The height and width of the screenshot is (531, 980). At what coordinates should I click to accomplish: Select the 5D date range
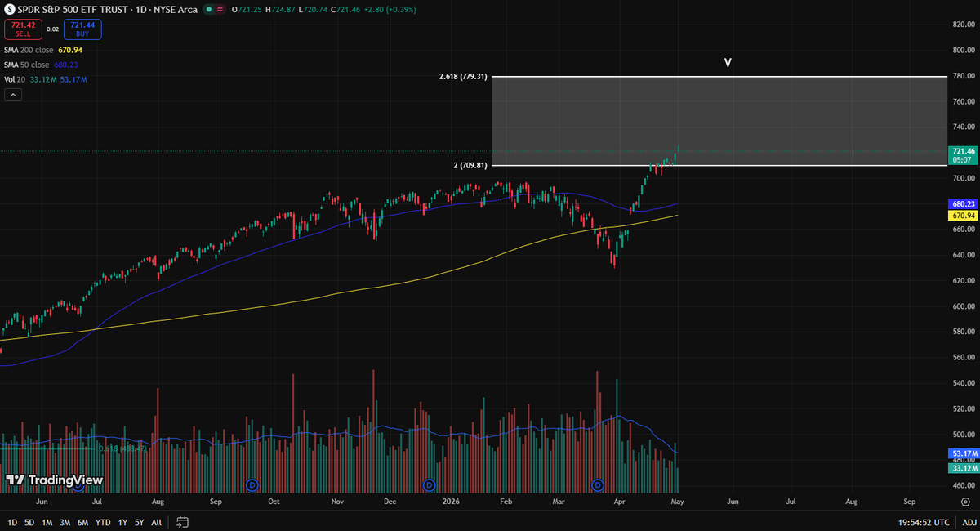pyautogui.click(x=29, y=521)
